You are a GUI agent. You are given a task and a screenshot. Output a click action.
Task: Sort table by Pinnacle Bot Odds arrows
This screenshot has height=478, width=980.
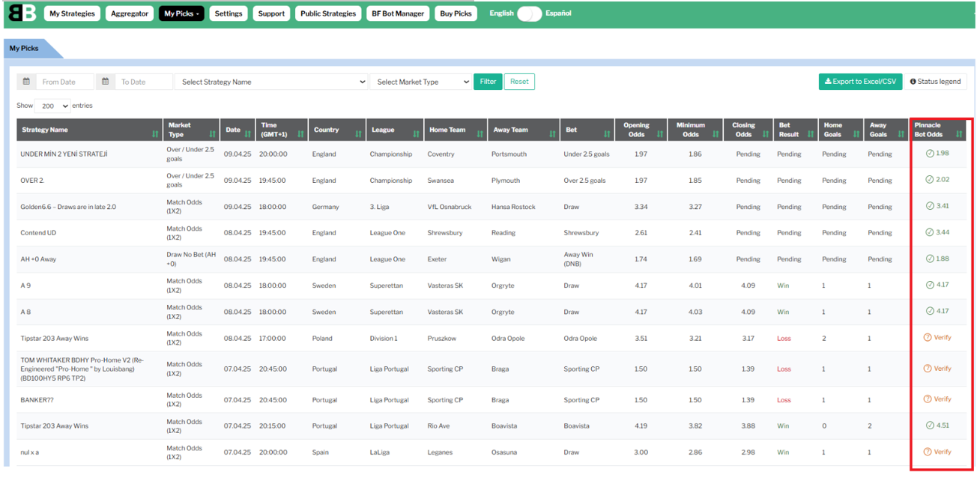coord(959,134)
